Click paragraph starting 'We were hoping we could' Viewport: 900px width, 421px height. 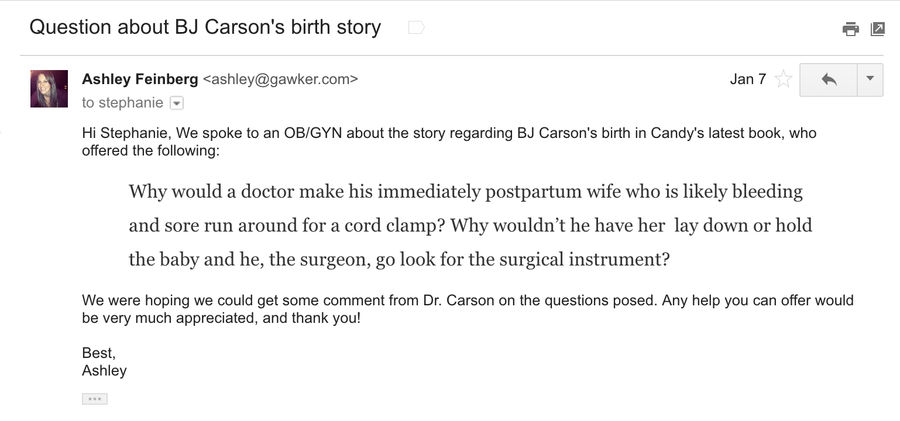[468, 309]
